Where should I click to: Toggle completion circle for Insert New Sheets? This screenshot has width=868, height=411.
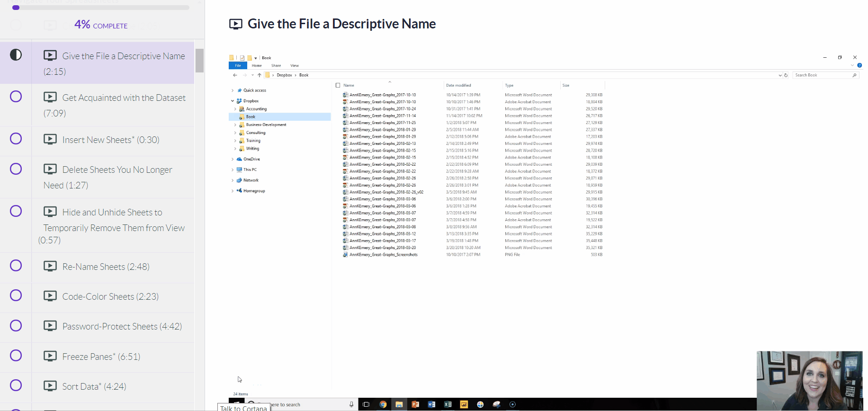click(x=16, y=139)
